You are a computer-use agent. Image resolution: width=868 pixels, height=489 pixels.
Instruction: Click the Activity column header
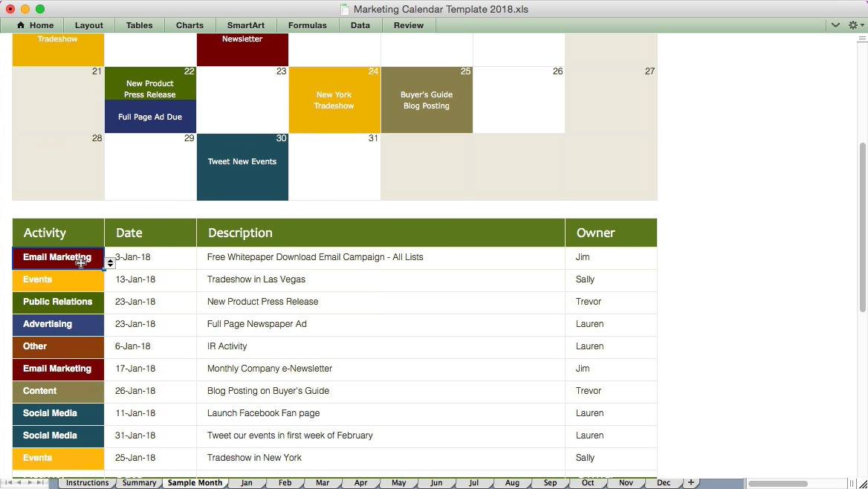point(58,233)
